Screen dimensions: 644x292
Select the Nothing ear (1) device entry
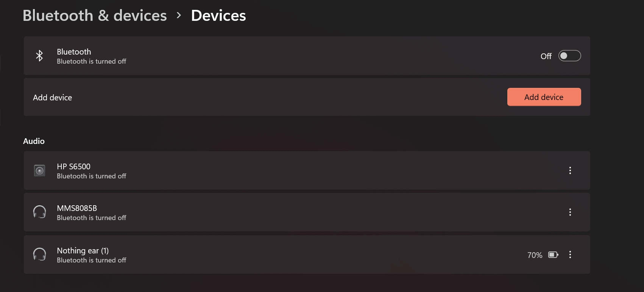coord(307,255)
